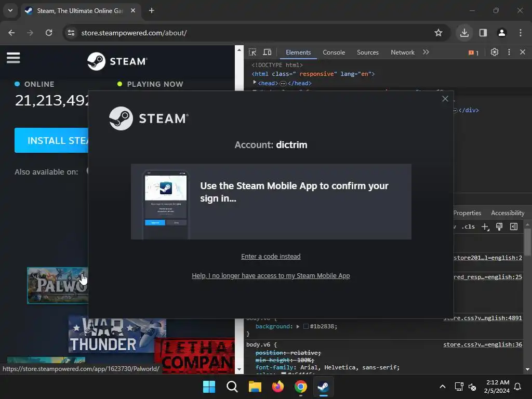Viewport: 532px width, 399px height.
Task: Open Chrome profile icon
Action: 502,33
